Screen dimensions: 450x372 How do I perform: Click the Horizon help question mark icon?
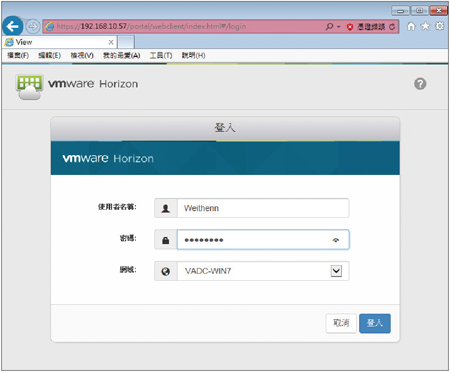(x=420, y=84)
